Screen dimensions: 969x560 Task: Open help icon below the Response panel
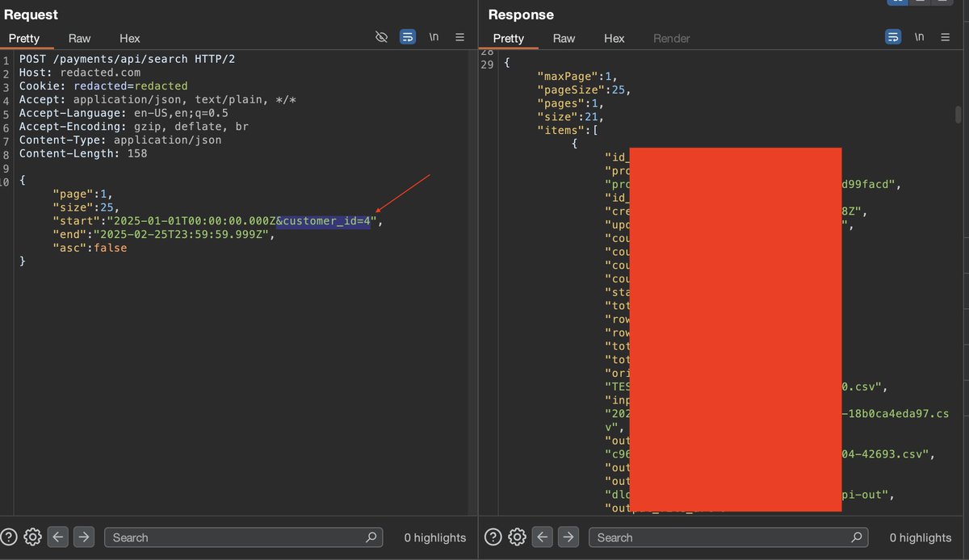click(493, 537)
